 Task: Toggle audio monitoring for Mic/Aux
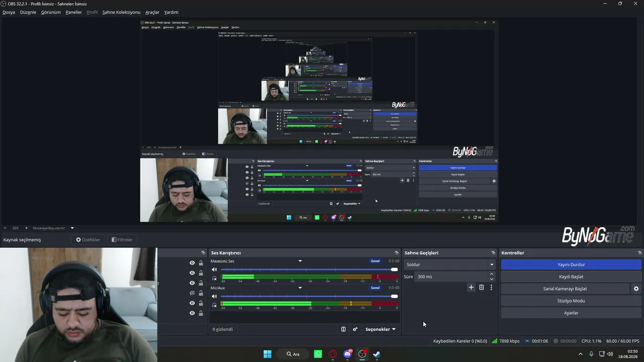214,305
